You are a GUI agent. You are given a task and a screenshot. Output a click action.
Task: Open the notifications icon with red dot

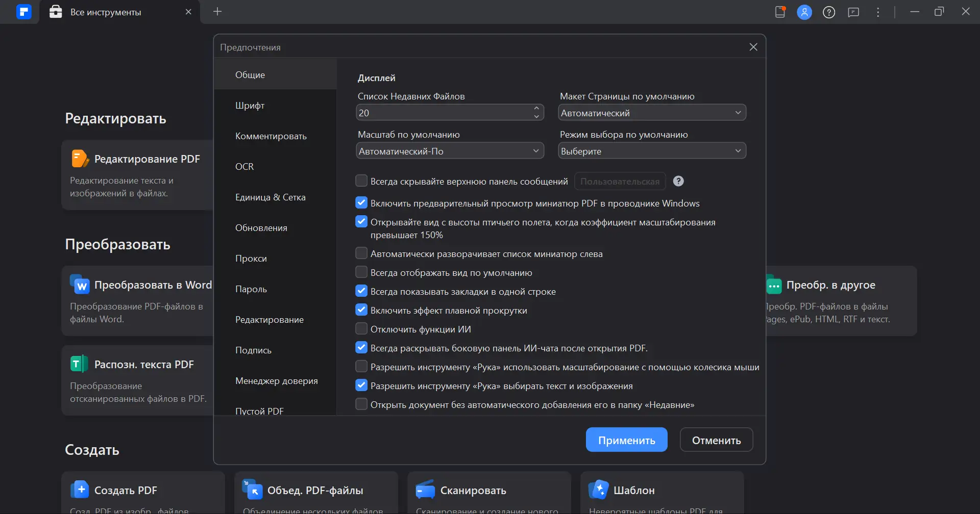pyautogui.click(x=780, y=12)
